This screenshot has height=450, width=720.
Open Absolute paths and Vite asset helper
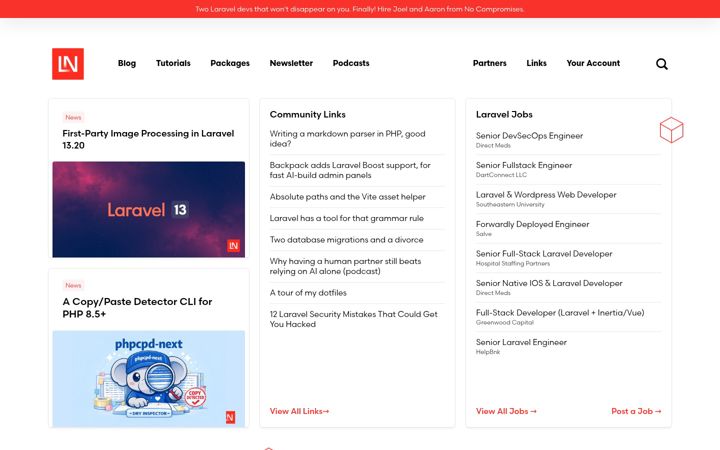pos(348,197)
